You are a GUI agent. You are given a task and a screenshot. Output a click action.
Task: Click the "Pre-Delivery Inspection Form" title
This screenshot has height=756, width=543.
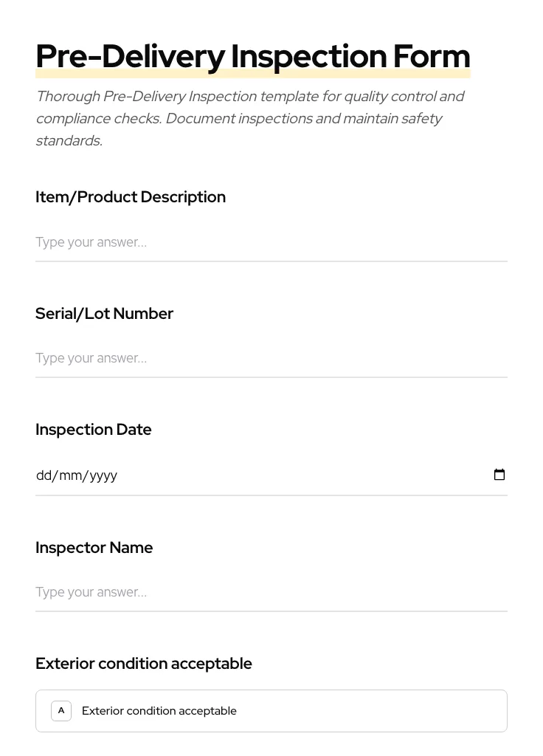tap(252, 56)
